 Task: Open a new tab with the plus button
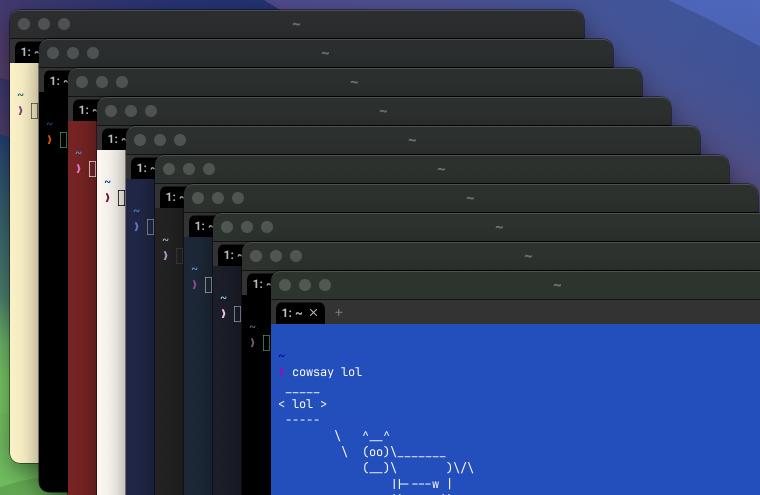(x=339, y=313)
